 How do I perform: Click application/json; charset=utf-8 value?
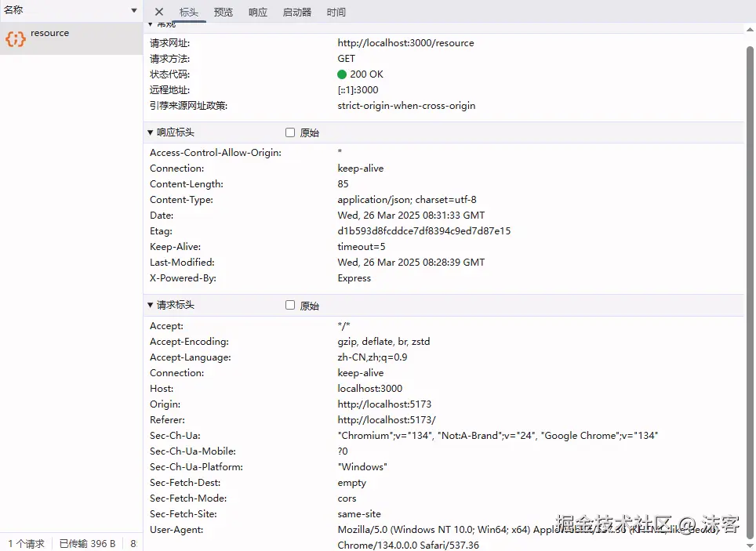click(x=407, y=200)
